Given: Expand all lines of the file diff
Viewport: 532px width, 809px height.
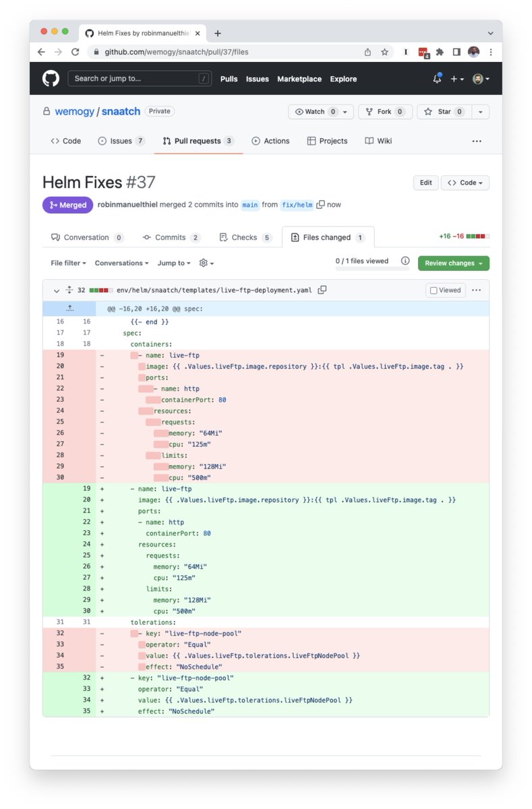Looking at the screenshot, I should 69,290.
